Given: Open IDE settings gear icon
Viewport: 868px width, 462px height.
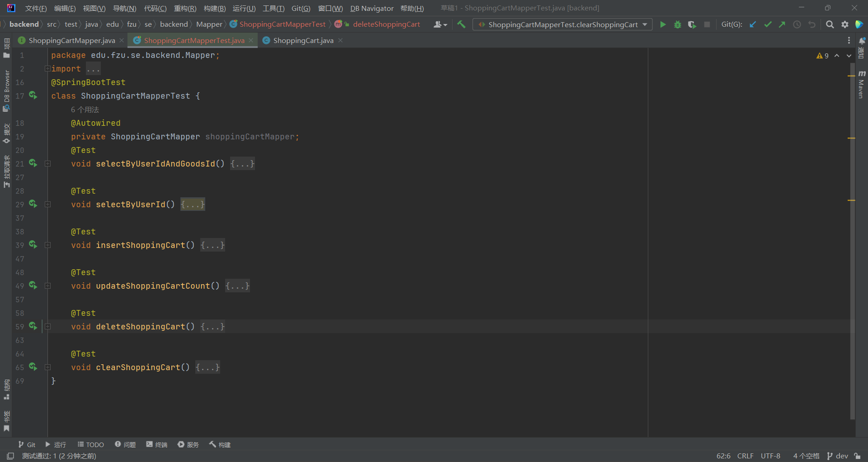Looking at the screenshot, I should pos(844,24).
